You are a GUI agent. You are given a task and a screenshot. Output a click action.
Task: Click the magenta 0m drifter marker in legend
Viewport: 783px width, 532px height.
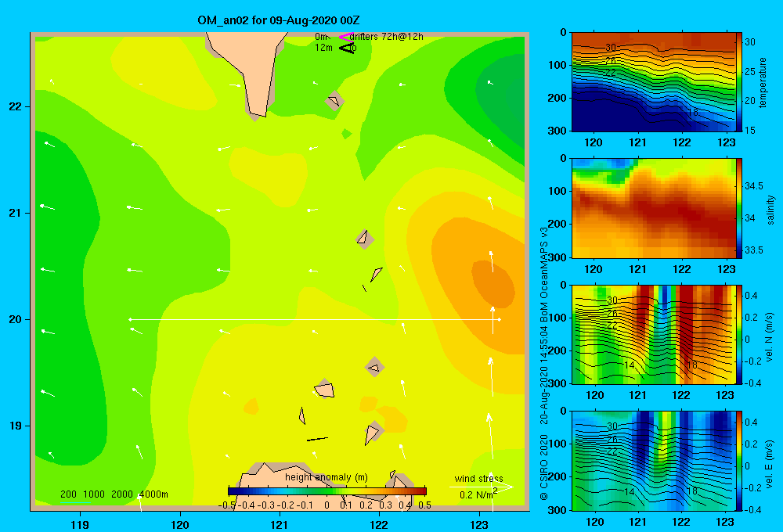pyautogui.click(x=346, y=37)
